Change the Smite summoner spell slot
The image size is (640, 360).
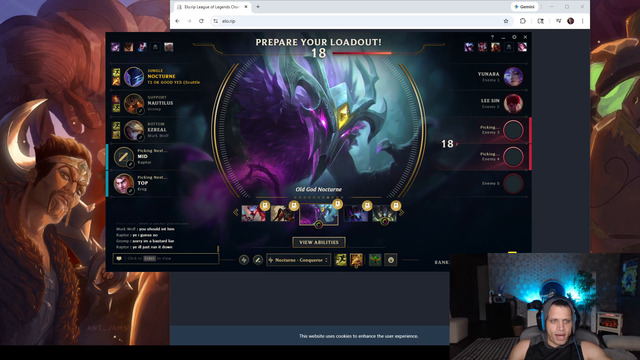pos(356,260)
